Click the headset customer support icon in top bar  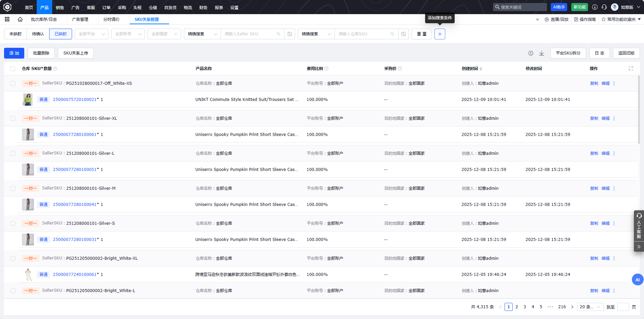coord(604,7)
